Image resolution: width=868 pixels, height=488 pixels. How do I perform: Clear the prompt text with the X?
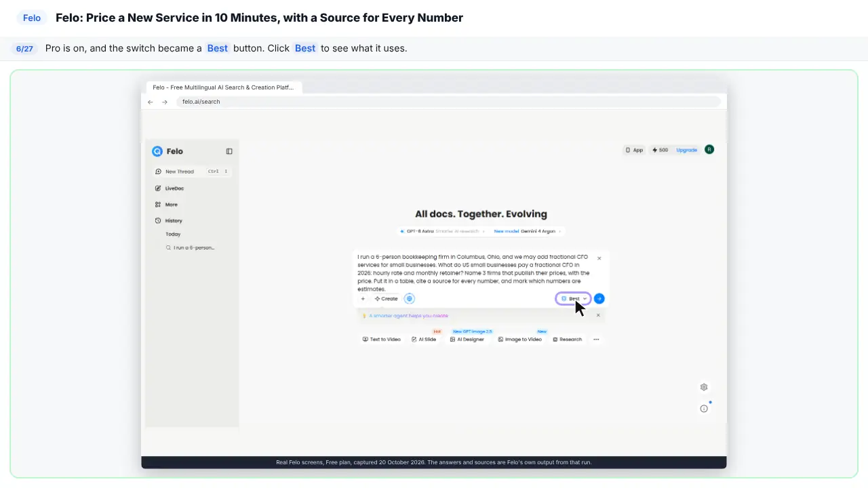(x=599, y=258)
